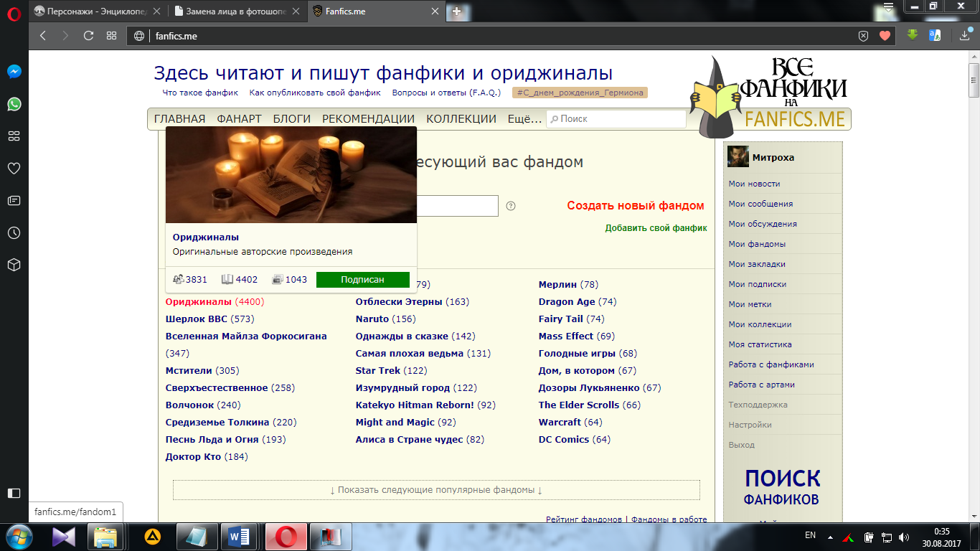
Task: Open the Вопросы и ответы (F.A.Q.) link
Action: [446, 93]
